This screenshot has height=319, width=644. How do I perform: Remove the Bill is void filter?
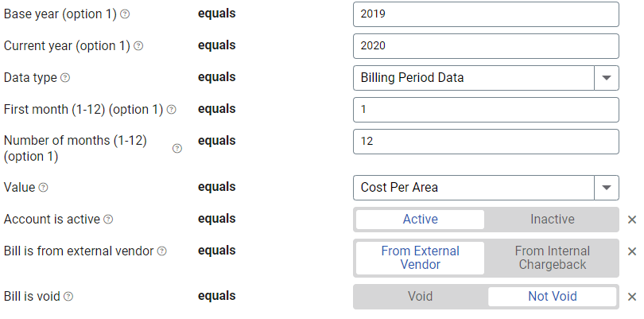632,297
